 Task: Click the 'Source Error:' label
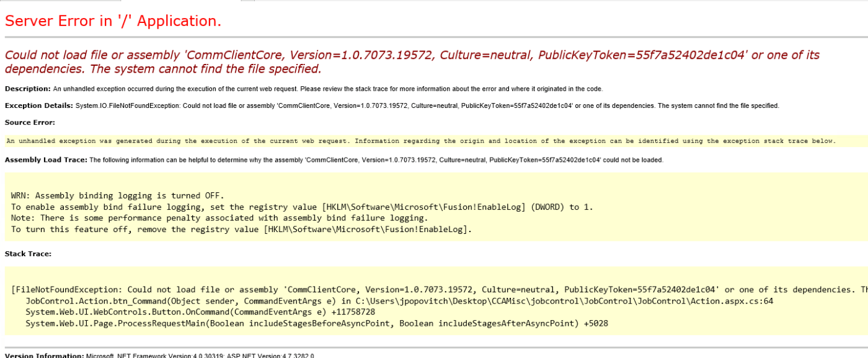pos(30,122)
